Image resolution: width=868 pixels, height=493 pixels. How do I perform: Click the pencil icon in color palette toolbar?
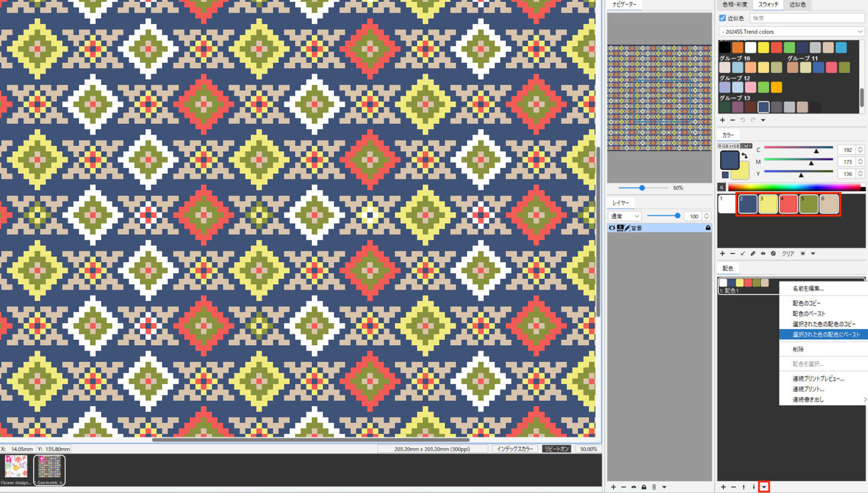pyautogui.click(x=752, y=254)
